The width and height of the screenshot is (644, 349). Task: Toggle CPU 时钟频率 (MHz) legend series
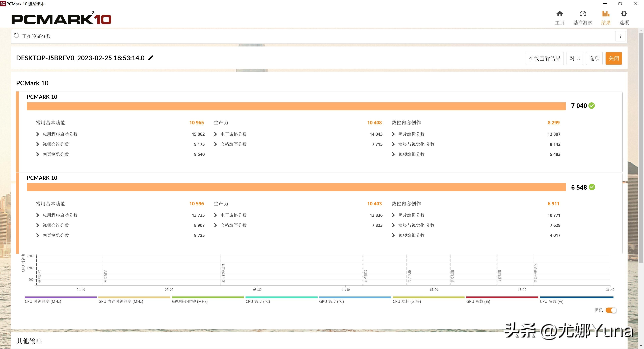click(43, 302)
